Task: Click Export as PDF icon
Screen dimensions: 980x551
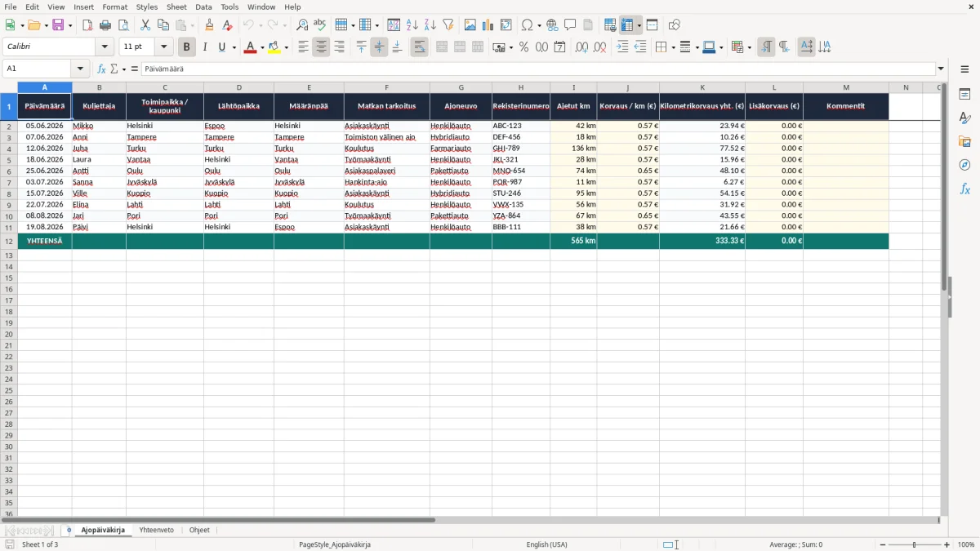Action: click(87, 25)
